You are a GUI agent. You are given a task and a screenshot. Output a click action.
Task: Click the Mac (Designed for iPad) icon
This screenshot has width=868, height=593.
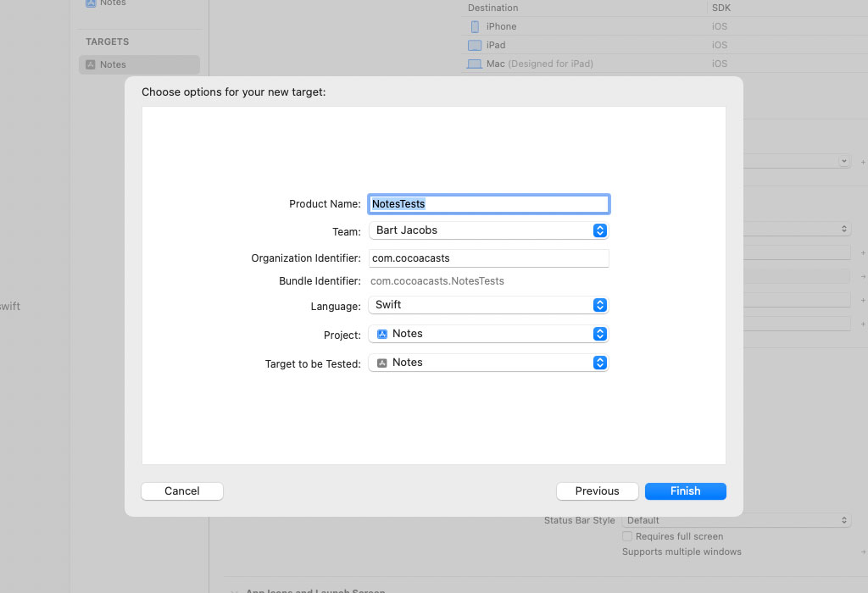475,64
